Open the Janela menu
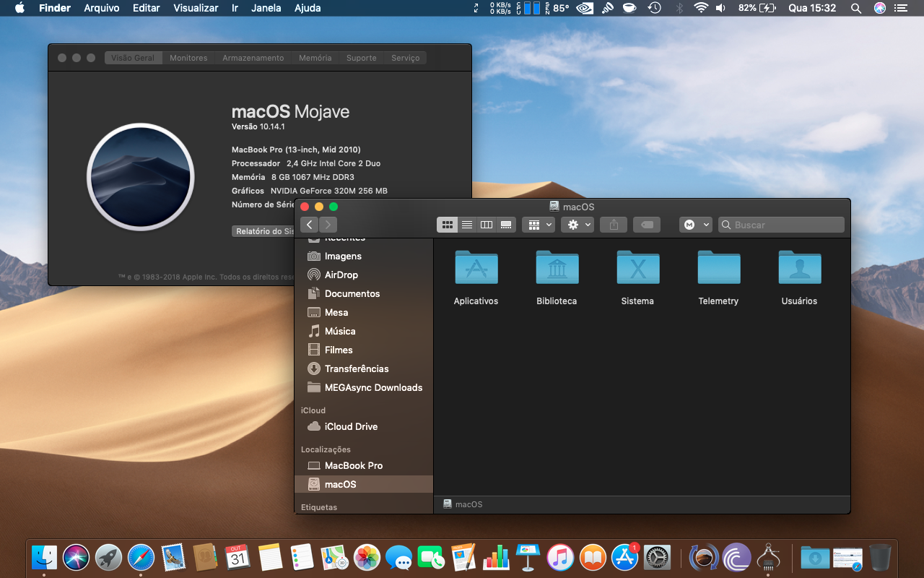Screen dimensions: 924x578 pyautogui.click(x=266, y=8)
